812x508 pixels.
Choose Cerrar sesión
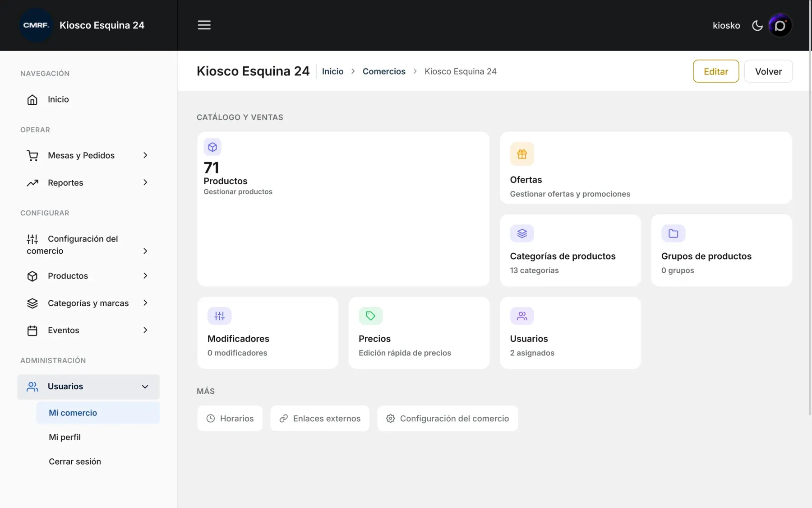[x=98, y=461]
